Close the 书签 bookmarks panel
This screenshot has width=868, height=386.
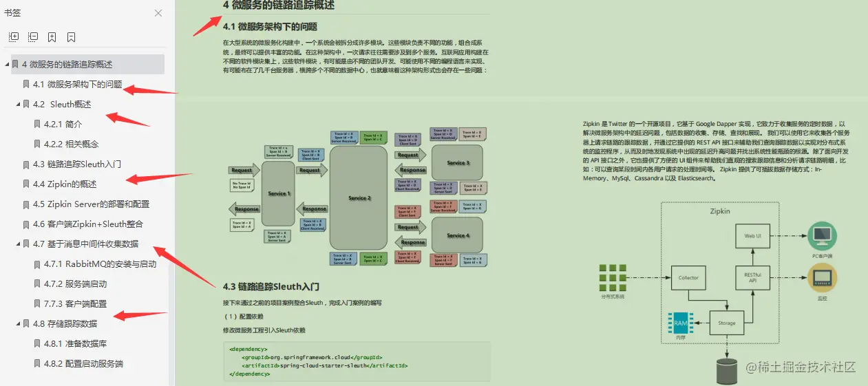point(158,13)
